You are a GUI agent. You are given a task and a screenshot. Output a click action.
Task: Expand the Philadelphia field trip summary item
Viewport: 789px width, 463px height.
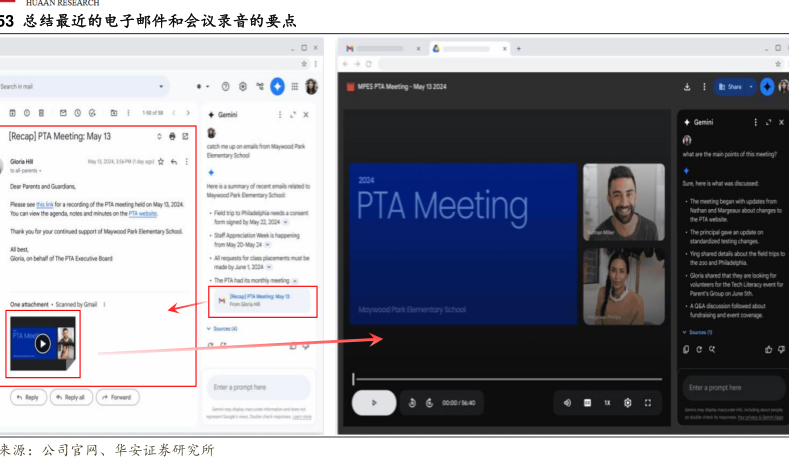286,222
